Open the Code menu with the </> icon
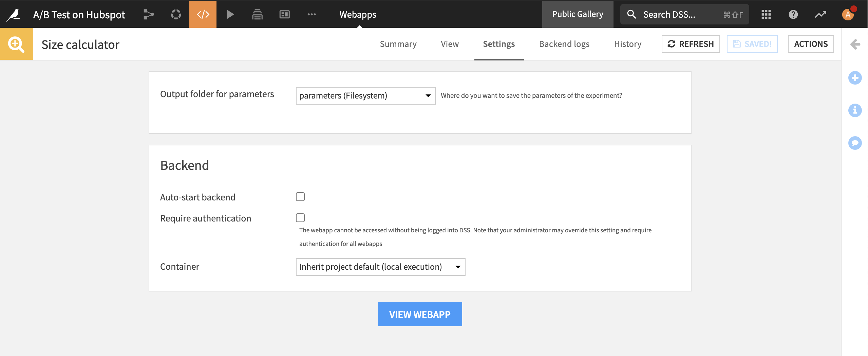The width and height of the screenshot is (868, 356). coord(203,14)
